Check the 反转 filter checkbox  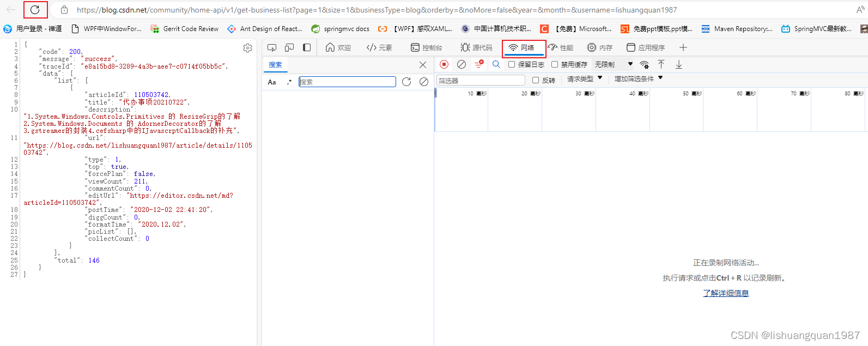(536, 80)
